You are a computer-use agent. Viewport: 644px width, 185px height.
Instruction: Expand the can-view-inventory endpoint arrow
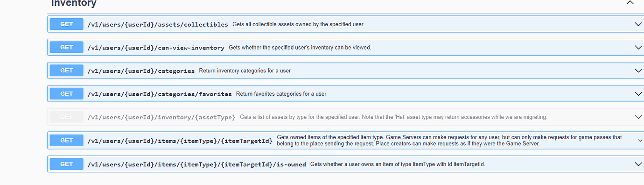tap(639, 47)
